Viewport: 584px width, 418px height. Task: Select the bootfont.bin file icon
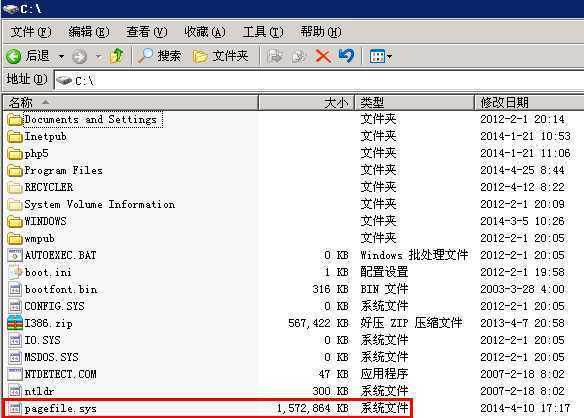(15, 289)
